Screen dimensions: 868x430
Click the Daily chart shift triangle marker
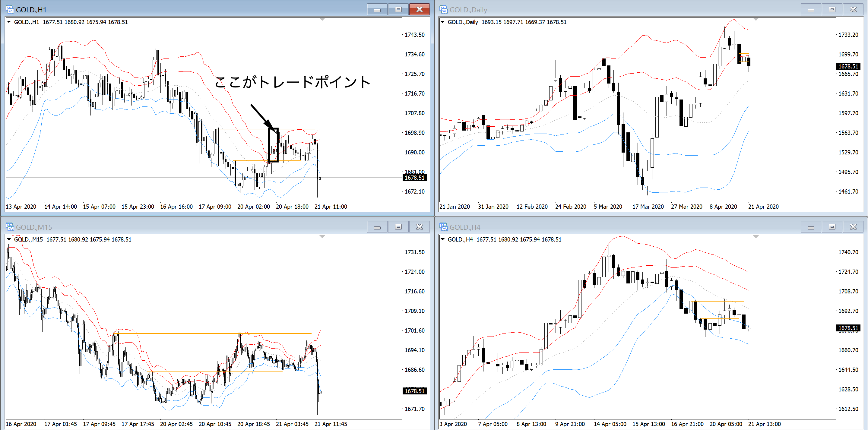click(x=756, y=20)
